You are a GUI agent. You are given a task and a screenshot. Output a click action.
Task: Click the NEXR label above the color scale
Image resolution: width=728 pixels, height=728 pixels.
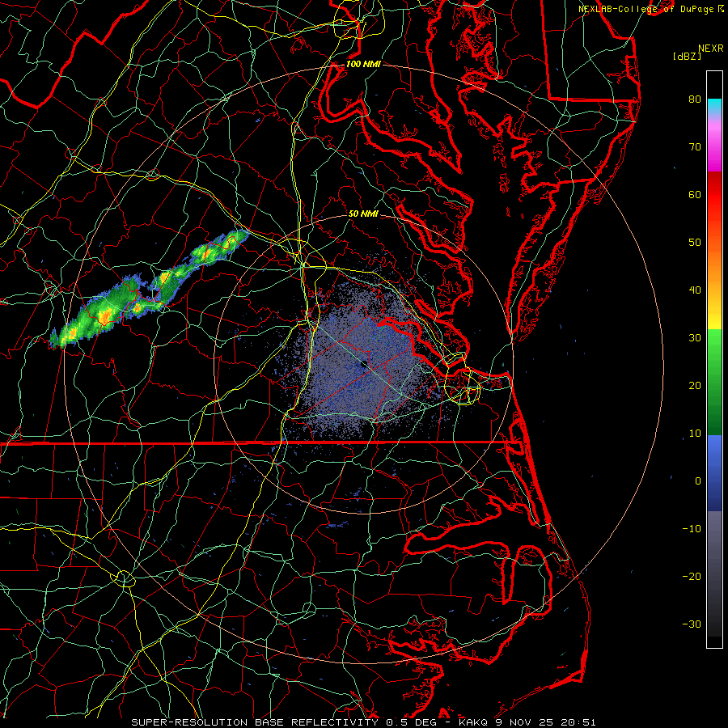pos(710,49)
